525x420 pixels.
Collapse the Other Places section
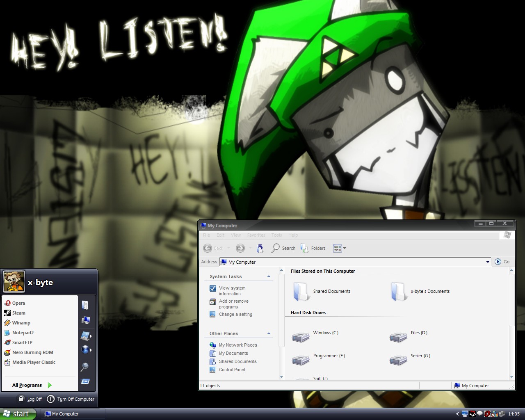269,333
